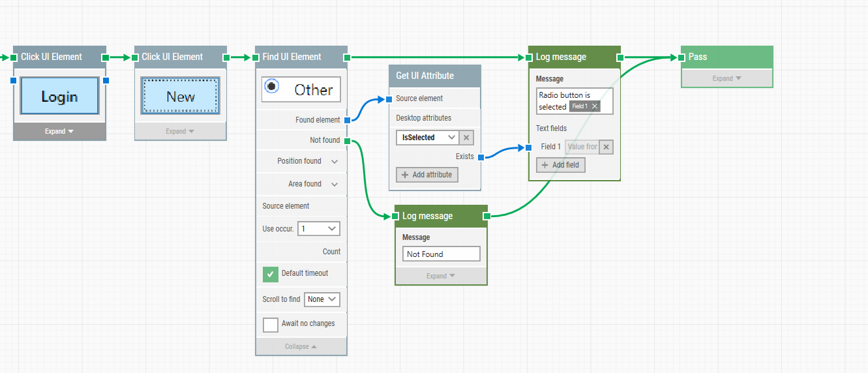Screen dimensions: 868x373
Task: Enable the Await no changes checkbox
Action: (271, 324)
